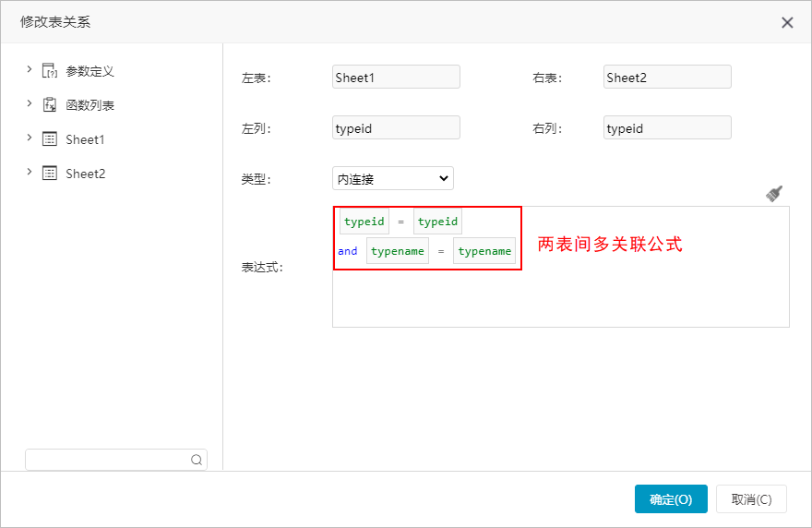Image resolution: width=812 pixels, height=528 pixels.
Task: Expand the 参数定义 tree node
Action: coord(29,69)
